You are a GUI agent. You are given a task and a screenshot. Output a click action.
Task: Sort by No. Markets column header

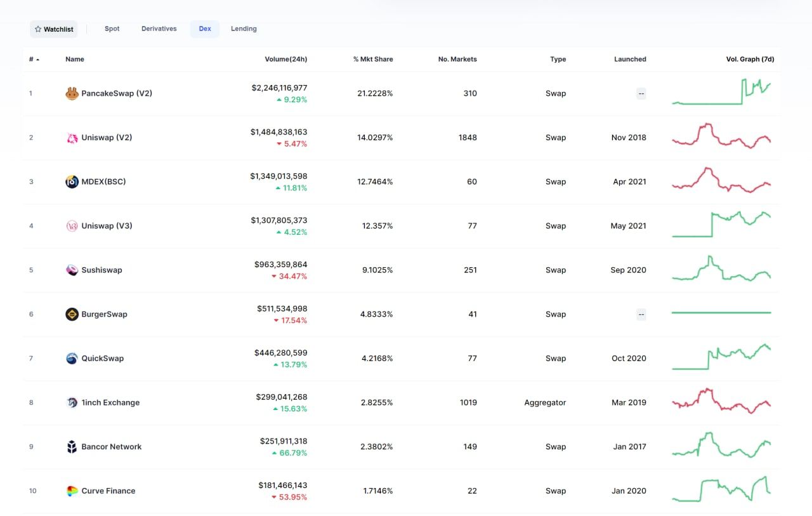pyautogui.click(x=457, y=59)
